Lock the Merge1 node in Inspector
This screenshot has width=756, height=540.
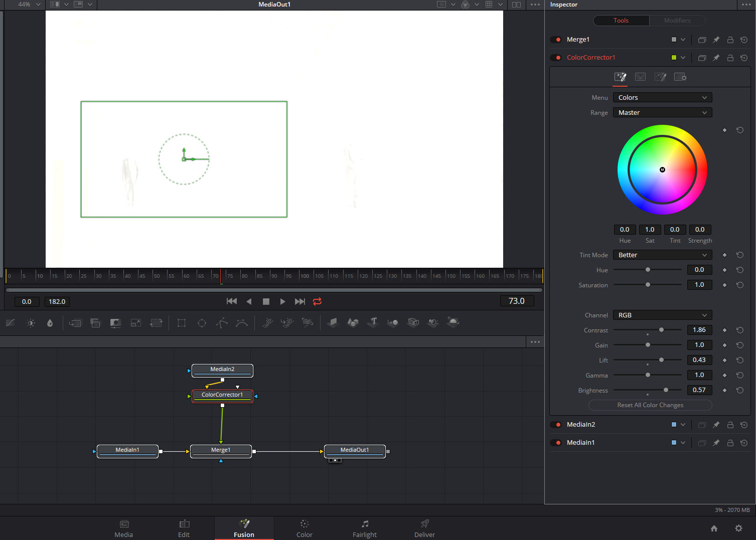click(x=730, y=40)
